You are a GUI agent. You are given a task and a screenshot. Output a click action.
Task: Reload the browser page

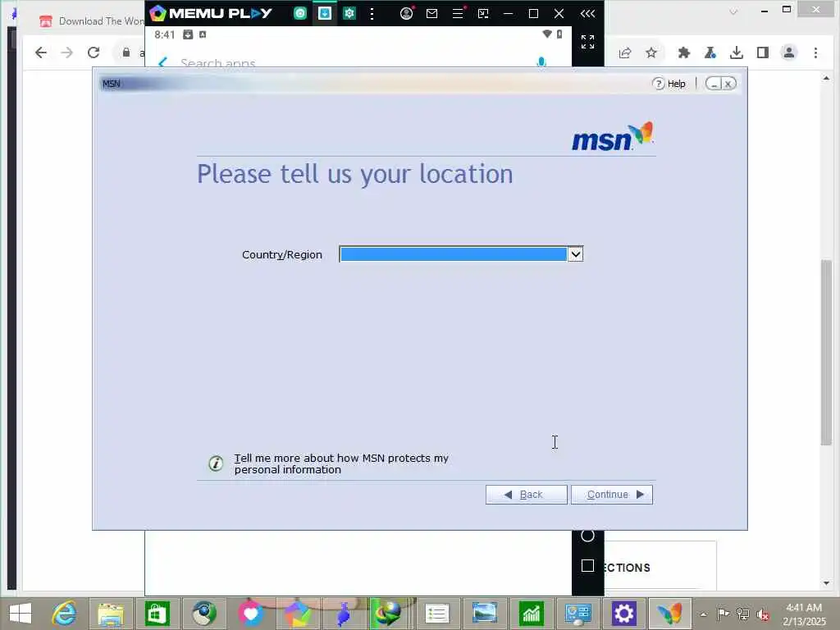pos(94,52)
